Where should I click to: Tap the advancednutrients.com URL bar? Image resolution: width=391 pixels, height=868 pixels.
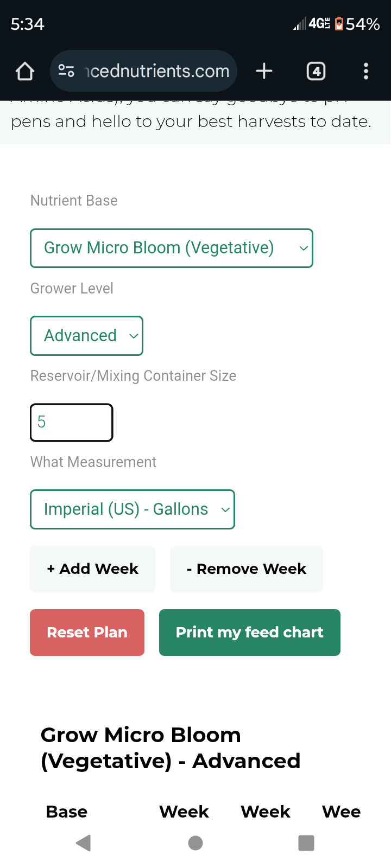(x=157, y=71)
